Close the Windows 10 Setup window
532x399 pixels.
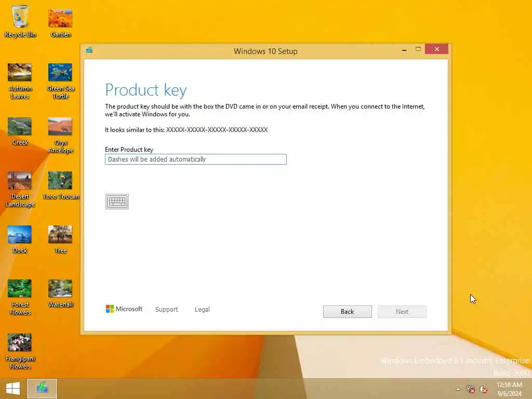pos(436,49)
